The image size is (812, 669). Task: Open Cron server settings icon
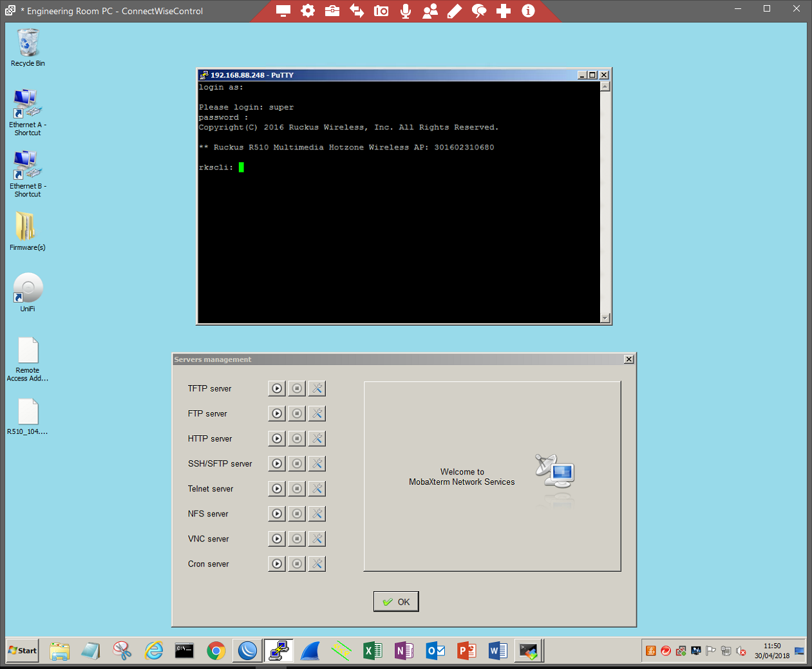[317, 564]
